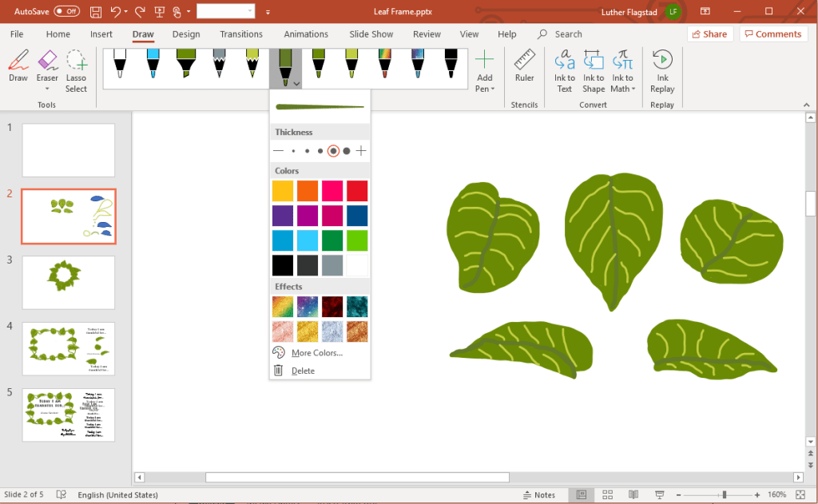Click Delete in the pen menu
Screen dimensions: 818x504
[x=303, y=371]
